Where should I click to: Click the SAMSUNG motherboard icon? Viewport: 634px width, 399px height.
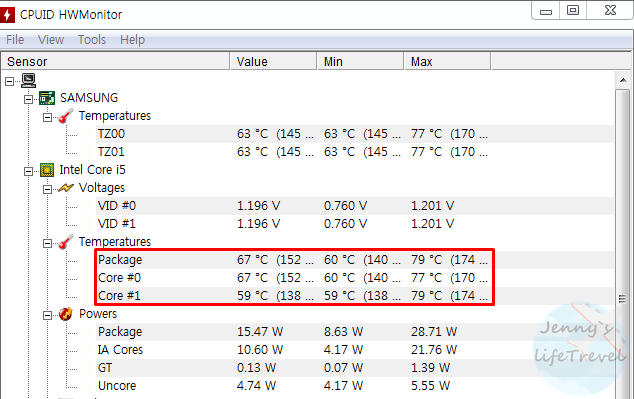pos(47,98)
